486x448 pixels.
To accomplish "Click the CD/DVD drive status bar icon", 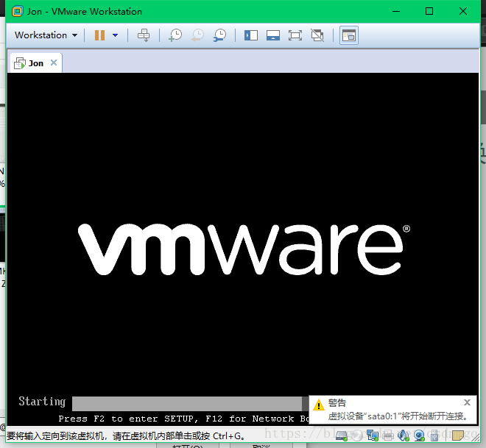I will pos(356,435).
